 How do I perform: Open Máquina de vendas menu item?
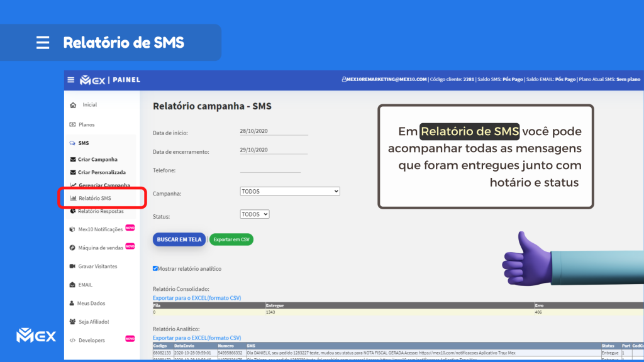(x=101, y=248)
